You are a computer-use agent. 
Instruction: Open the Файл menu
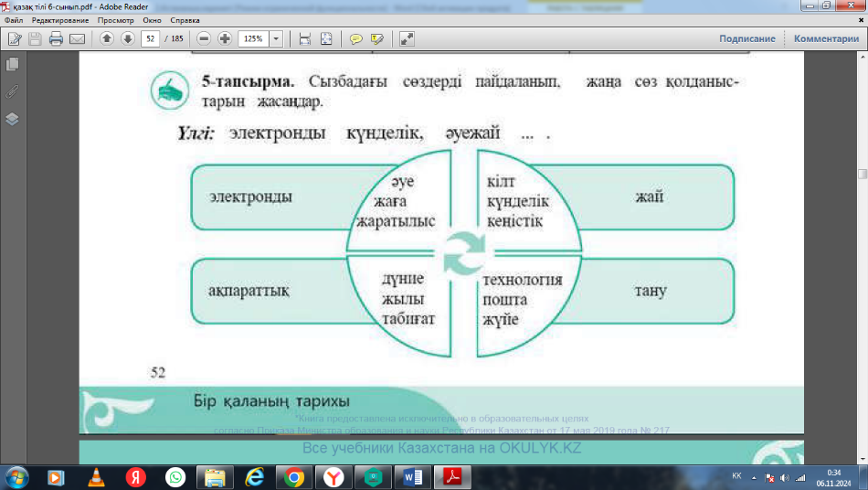[14, 20]
